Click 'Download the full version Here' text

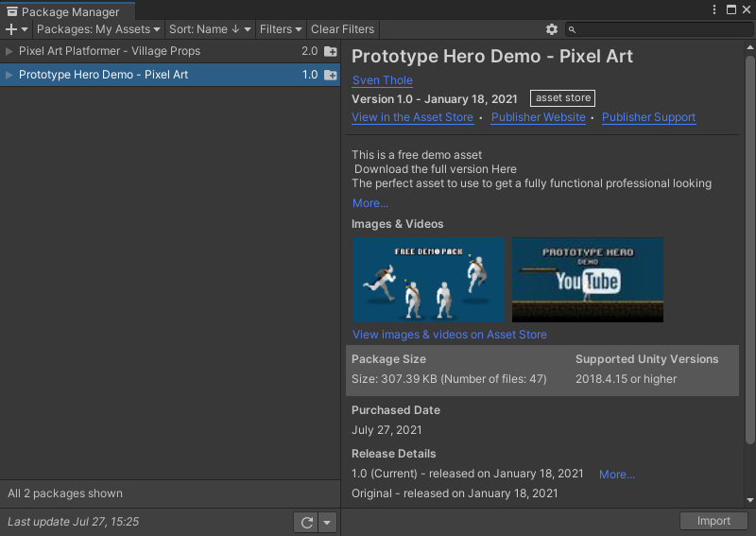point(436,169)
